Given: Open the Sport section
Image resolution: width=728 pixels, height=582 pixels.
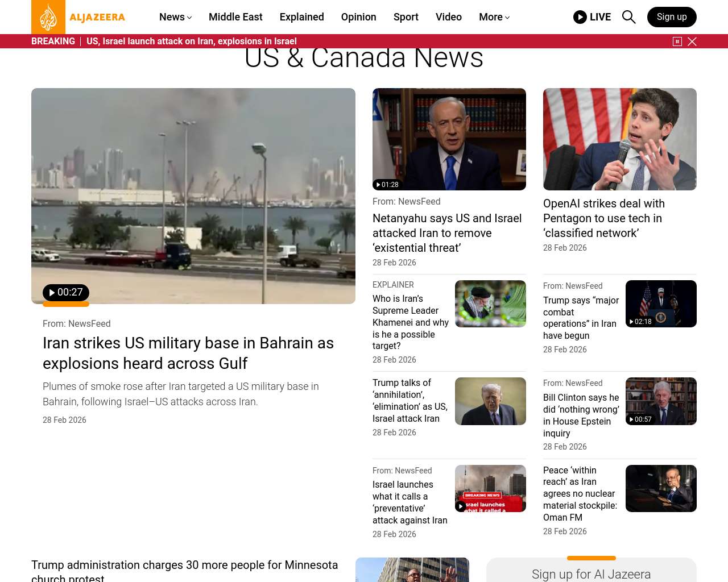Looking at the screenshot, I should (x=406, y=17).
